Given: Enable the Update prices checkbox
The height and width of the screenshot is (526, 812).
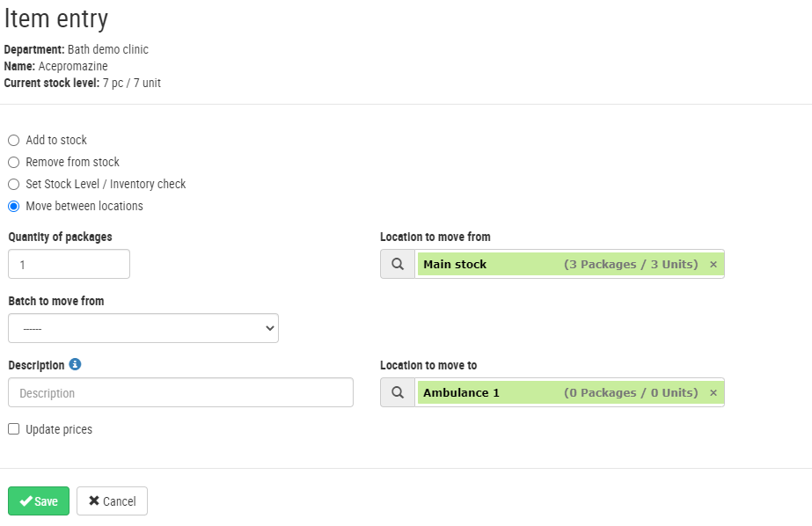Looking at the screenshot, I should coord(13,429).
